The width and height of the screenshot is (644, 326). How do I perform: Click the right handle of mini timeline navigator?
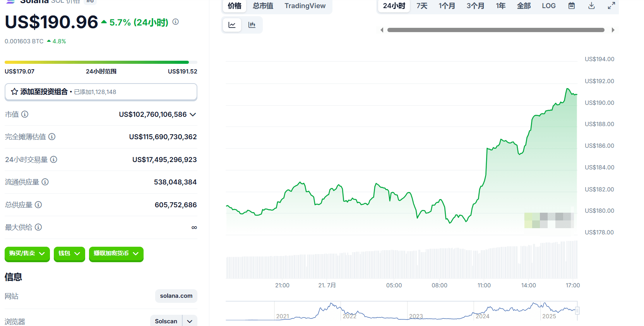577,311
